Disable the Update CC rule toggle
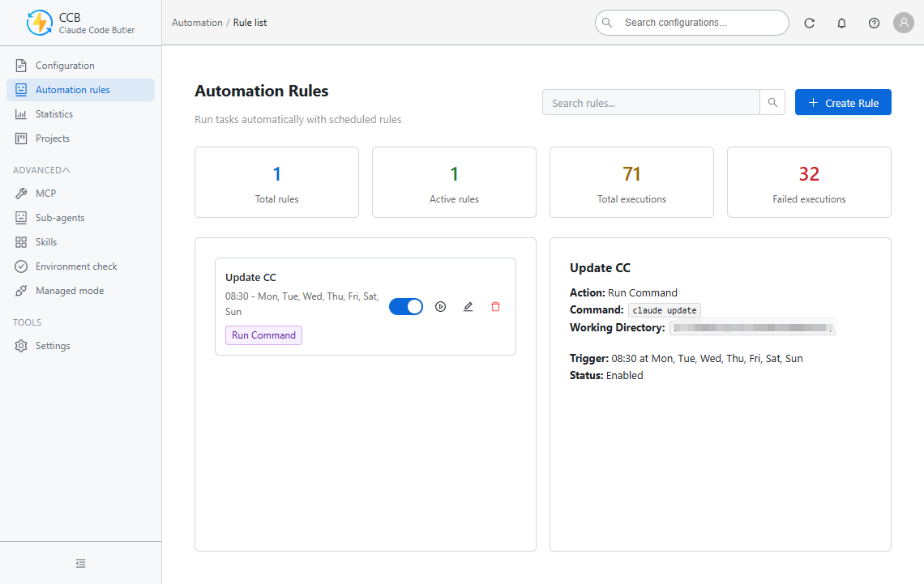 (406, 307)
